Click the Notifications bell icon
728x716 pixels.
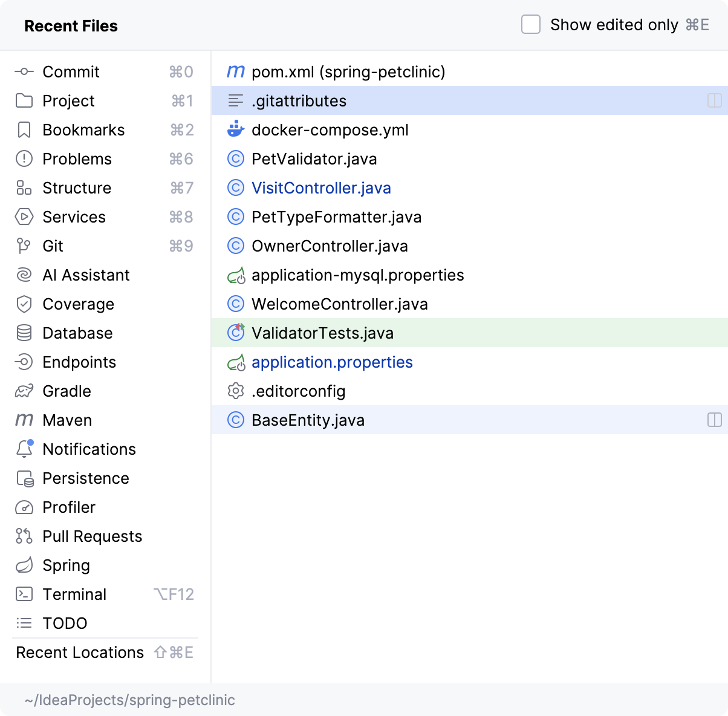click(24, 449)
